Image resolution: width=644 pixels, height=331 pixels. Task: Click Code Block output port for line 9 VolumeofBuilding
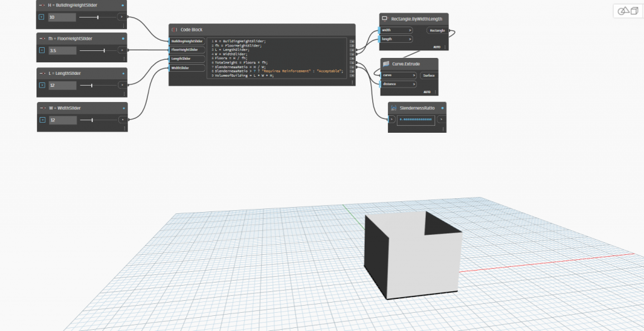[352, 76]
